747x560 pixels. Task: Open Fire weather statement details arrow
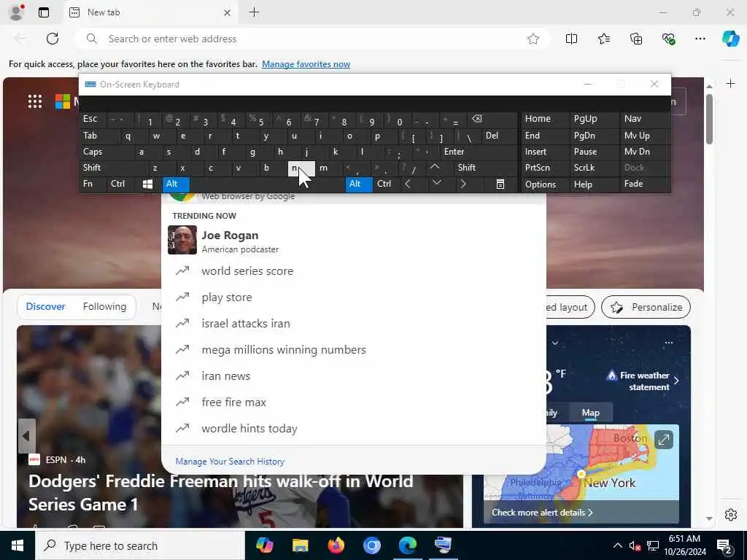coord(676,381)
